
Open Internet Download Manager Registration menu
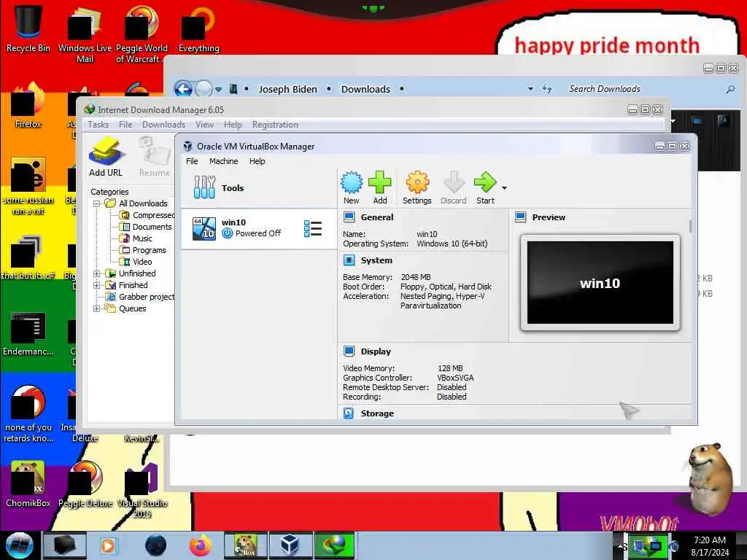(x=275, y=124)
